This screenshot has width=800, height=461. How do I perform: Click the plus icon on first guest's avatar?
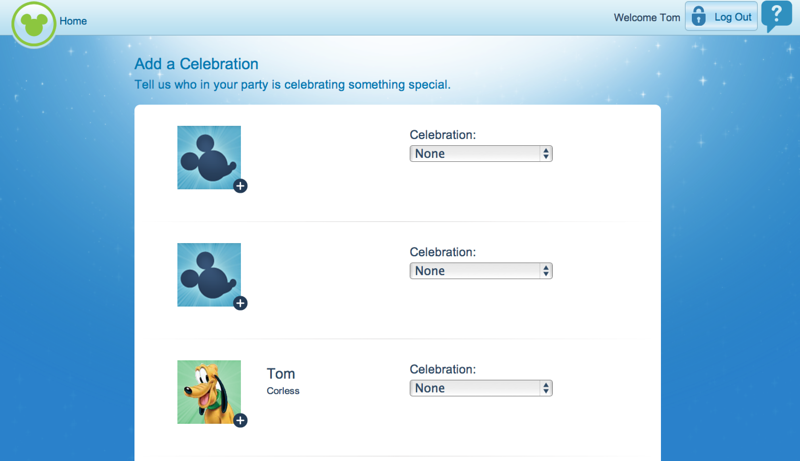point(240,186)
